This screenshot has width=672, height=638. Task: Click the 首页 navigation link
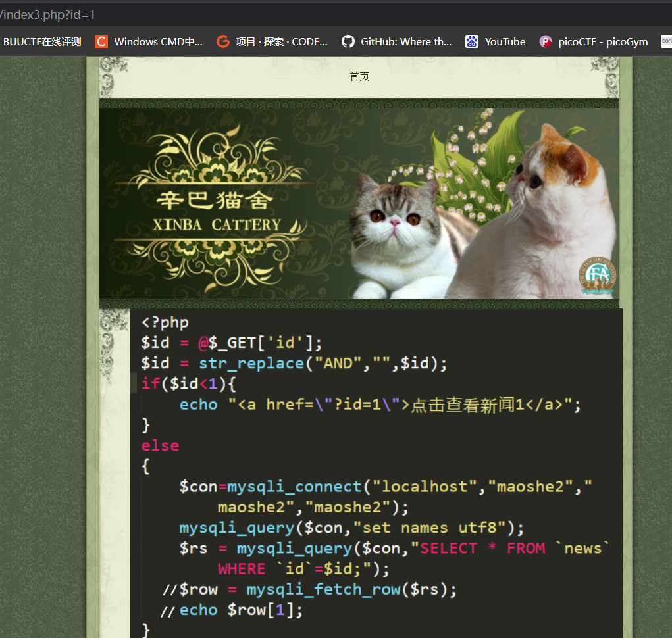(359, 77)
